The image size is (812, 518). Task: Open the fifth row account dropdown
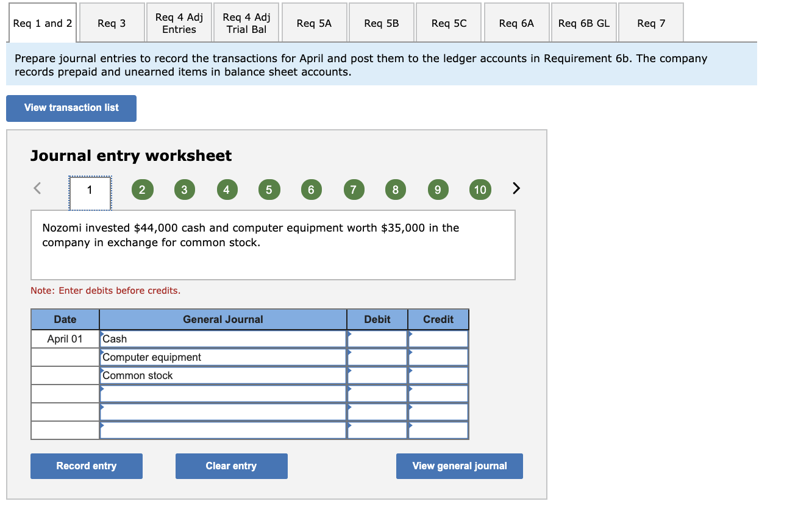223,412
